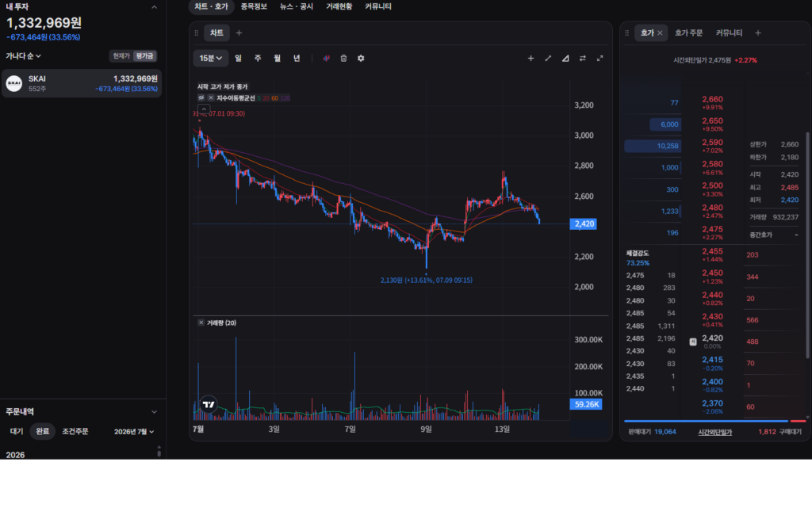Open the 가나다 순 sort dropdown

[x=23, y=56]
